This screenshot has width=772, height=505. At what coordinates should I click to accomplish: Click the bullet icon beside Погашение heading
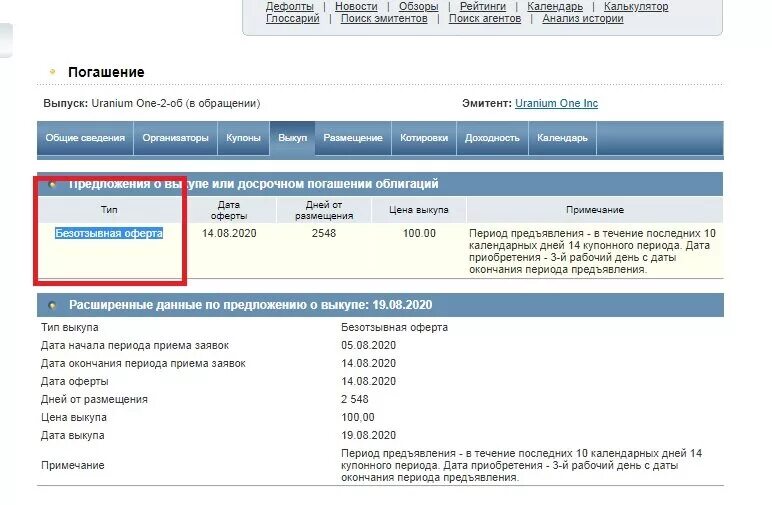[53, 72]
